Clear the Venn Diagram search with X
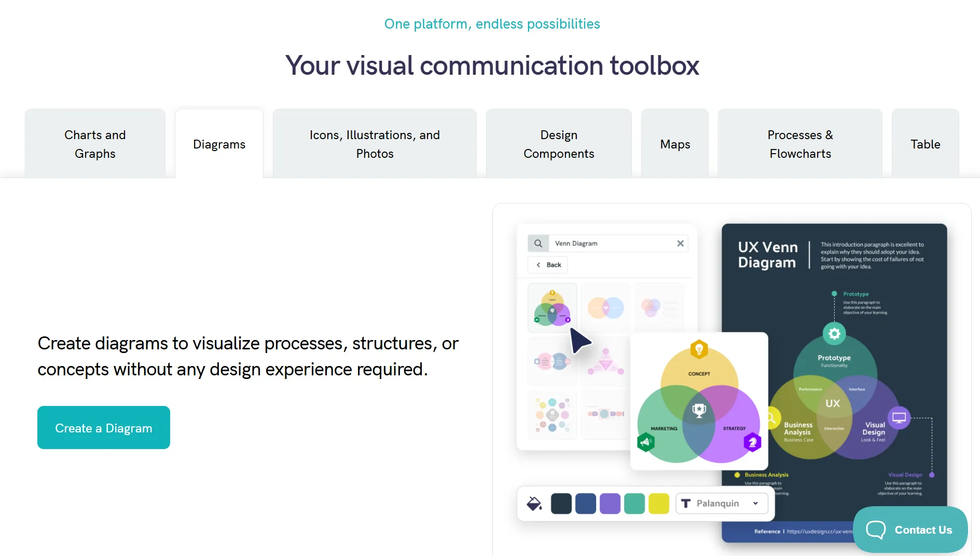Viewport: 980px width, 556px height. point(680,243)
